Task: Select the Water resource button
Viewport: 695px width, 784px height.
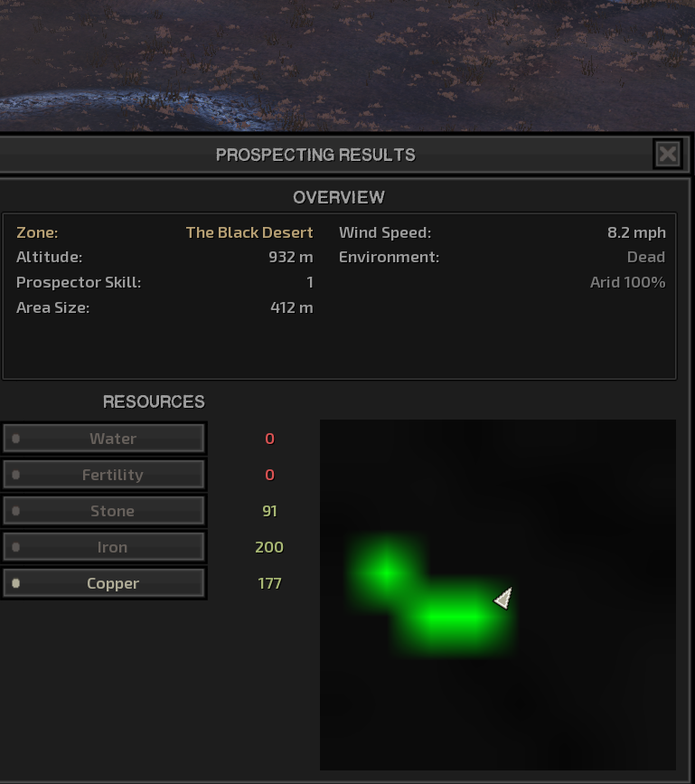Action: pos(104,439)
